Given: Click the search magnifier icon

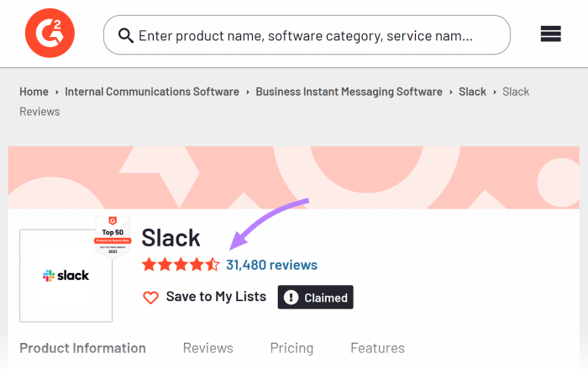Looking at the screenshot, I should [x=126, y=35].
